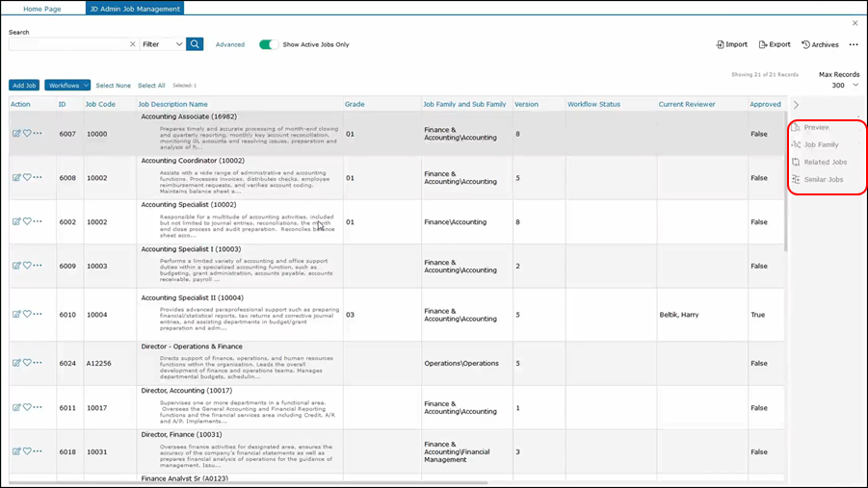Screen dimensions: 868x488
Task: Favorite the Accounting Coordinator job with heart icon
Action: (x=27, y=178)
